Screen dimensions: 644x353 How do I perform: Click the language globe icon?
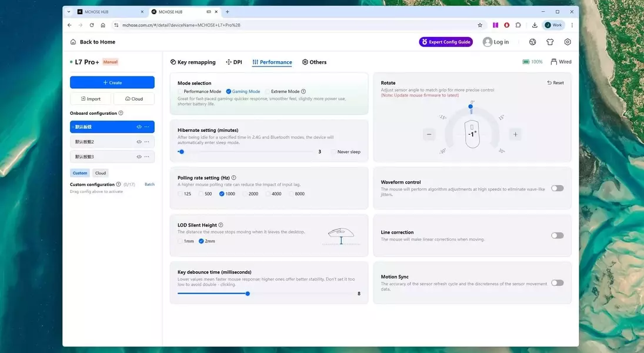(x=532, y=42)
